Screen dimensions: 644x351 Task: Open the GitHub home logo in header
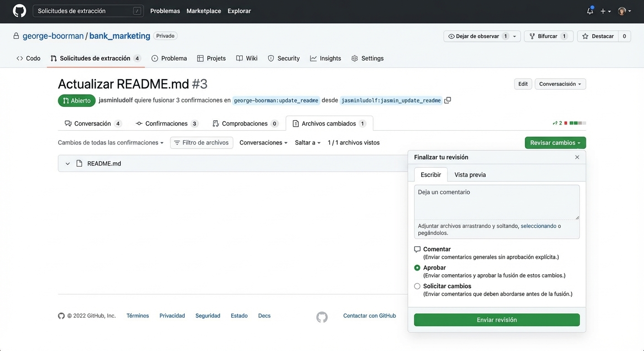click(x=19, y=11)
